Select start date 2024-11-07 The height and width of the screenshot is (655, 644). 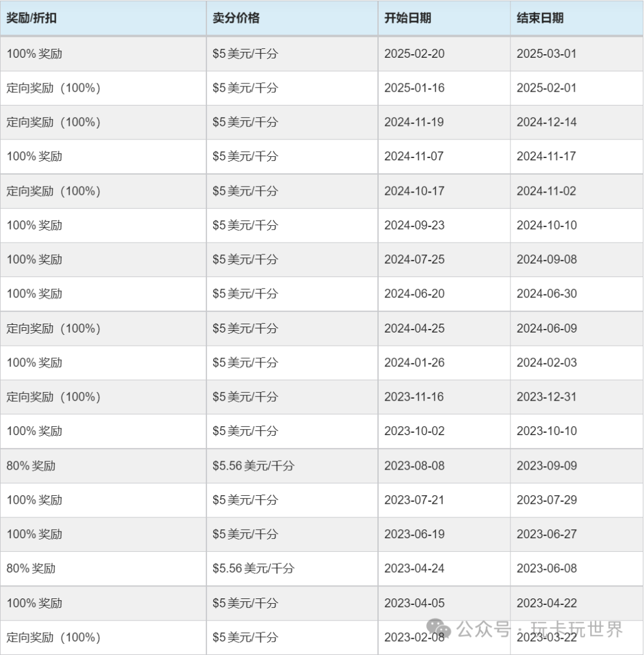point(414,157)
